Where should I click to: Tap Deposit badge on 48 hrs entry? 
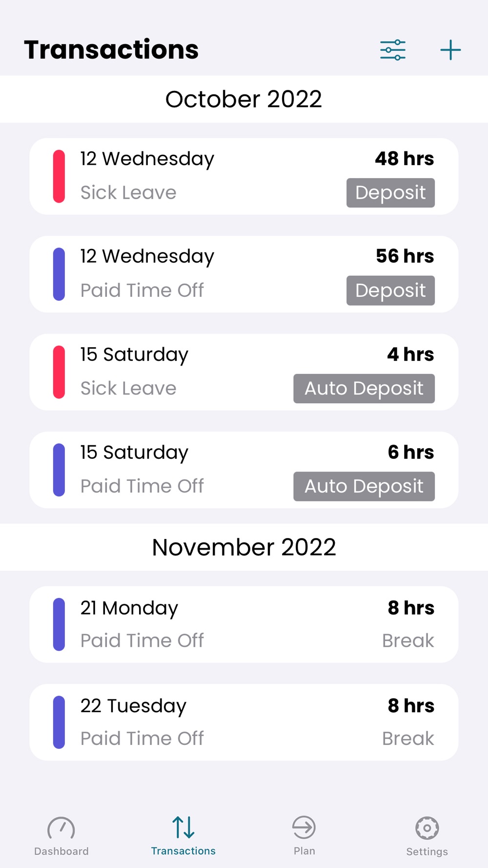pos(390,193)
